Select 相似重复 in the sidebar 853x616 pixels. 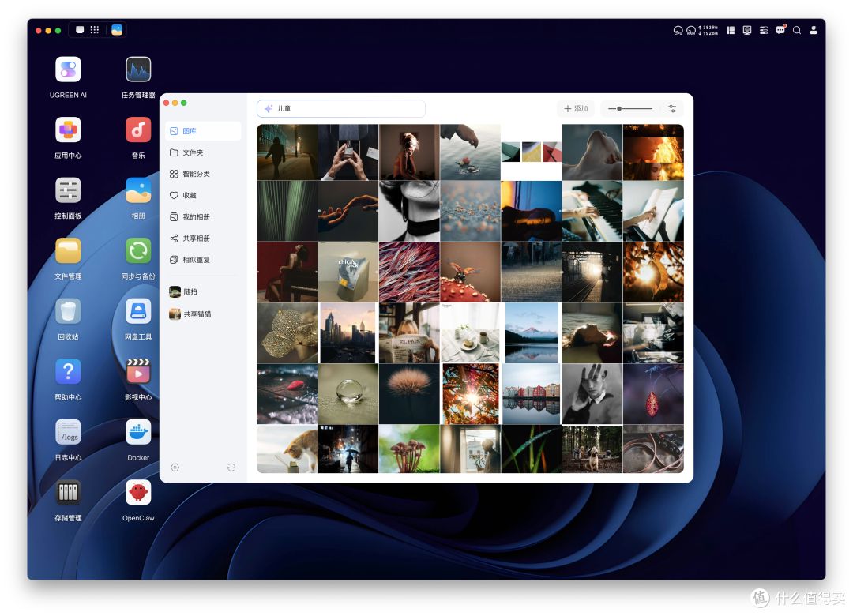(203, 260)
